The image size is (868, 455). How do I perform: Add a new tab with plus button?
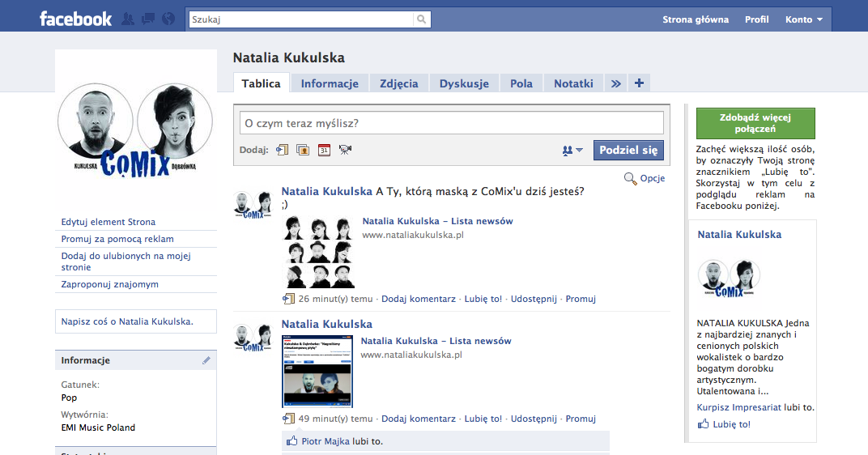[639, 83]
